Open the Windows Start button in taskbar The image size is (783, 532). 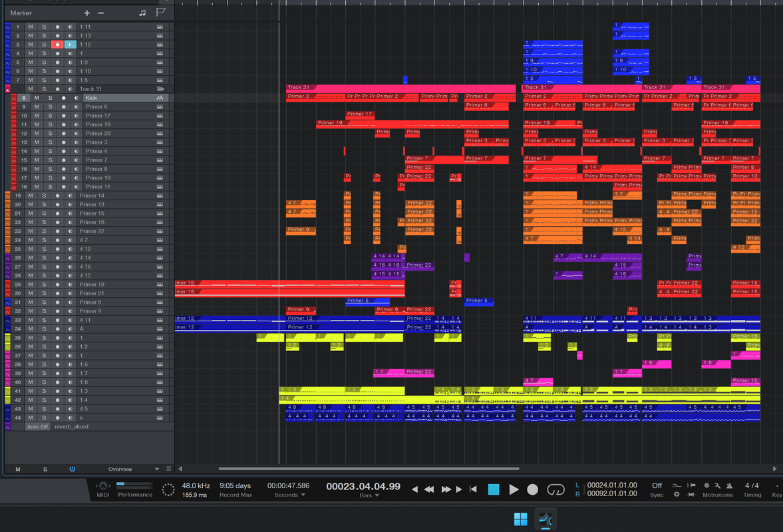coord(520,519)
